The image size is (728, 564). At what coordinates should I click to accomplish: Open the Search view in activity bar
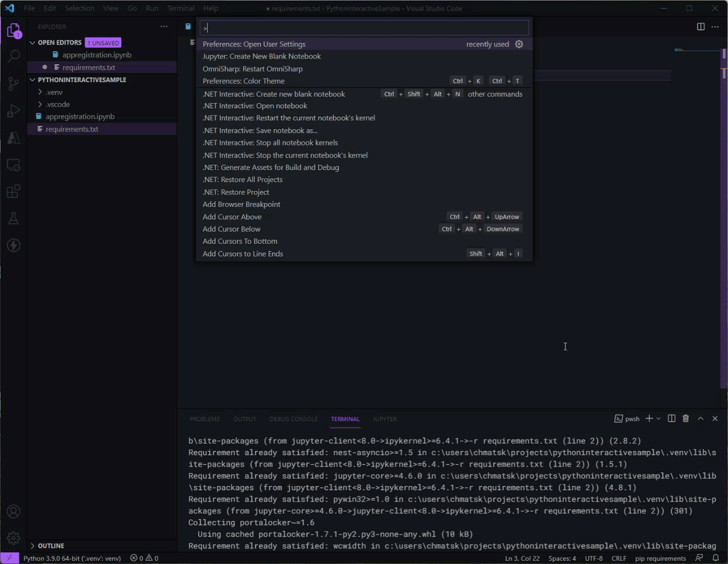click(14, 56)
